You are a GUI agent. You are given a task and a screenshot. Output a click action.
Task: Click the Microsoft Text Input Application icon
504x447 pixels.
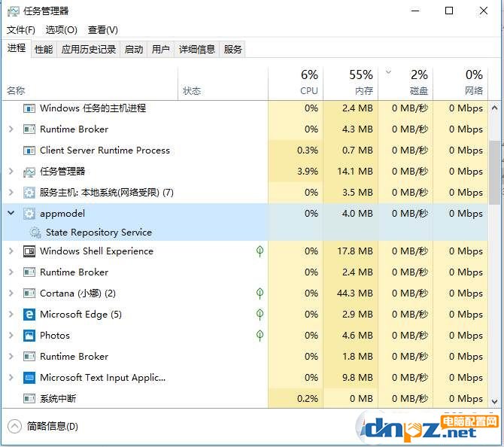29,378
